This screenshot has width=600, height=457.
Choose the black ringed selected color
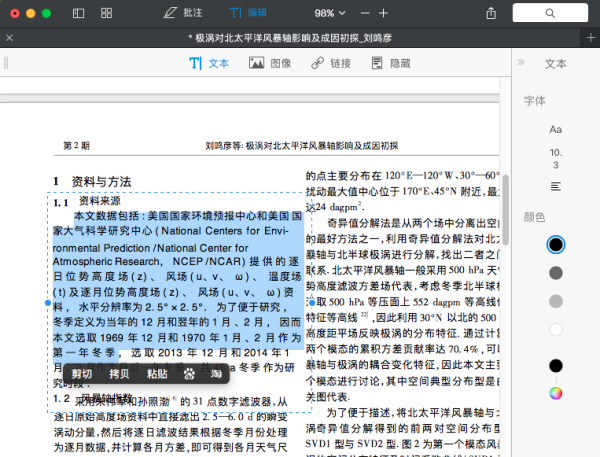tap(556, 245)
